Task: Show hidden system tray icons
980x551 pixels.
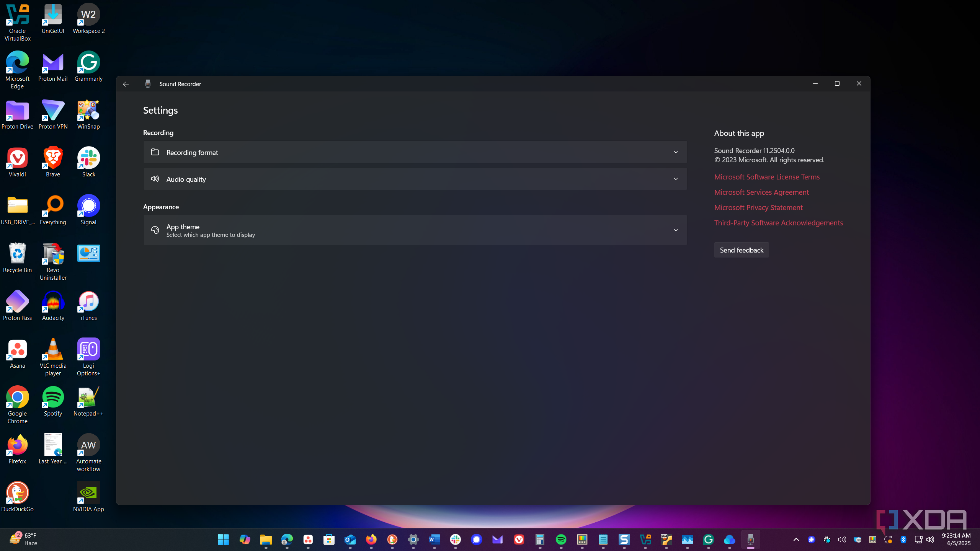Action: [796, 540]
